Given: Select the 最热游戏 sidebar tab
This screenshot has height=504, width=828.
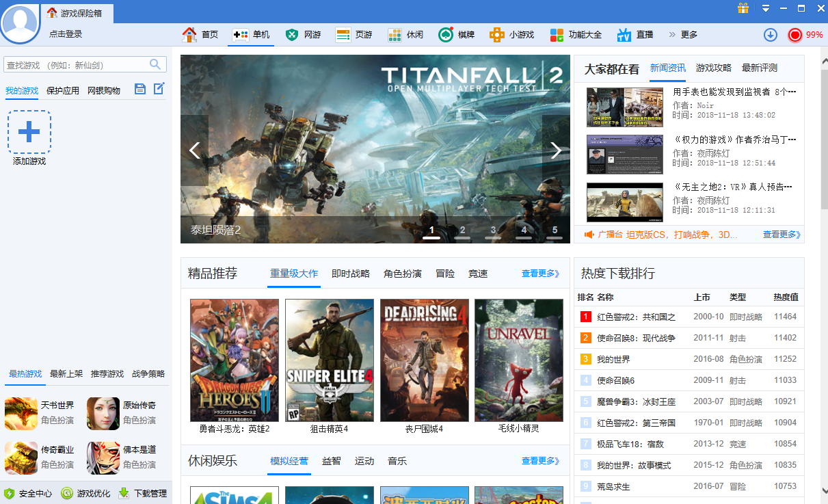Looking at the screenshot, I should click(25, 374).
